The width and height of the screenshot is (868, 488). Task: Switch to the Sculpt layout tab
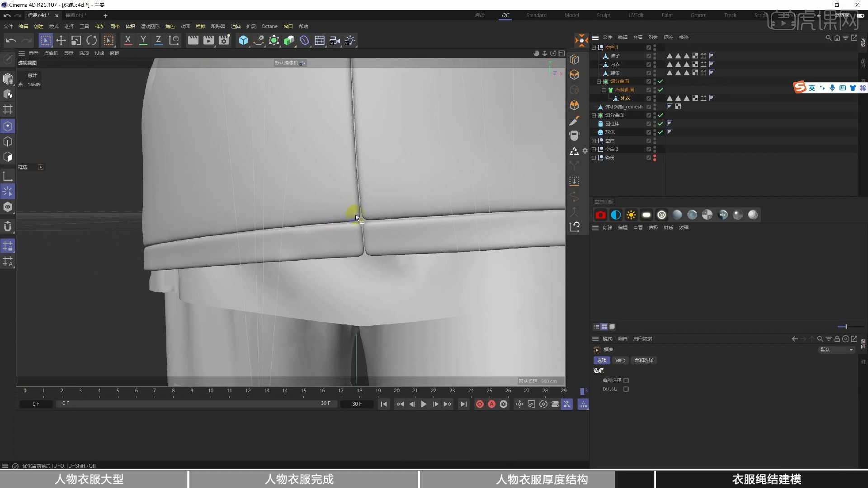603,15
